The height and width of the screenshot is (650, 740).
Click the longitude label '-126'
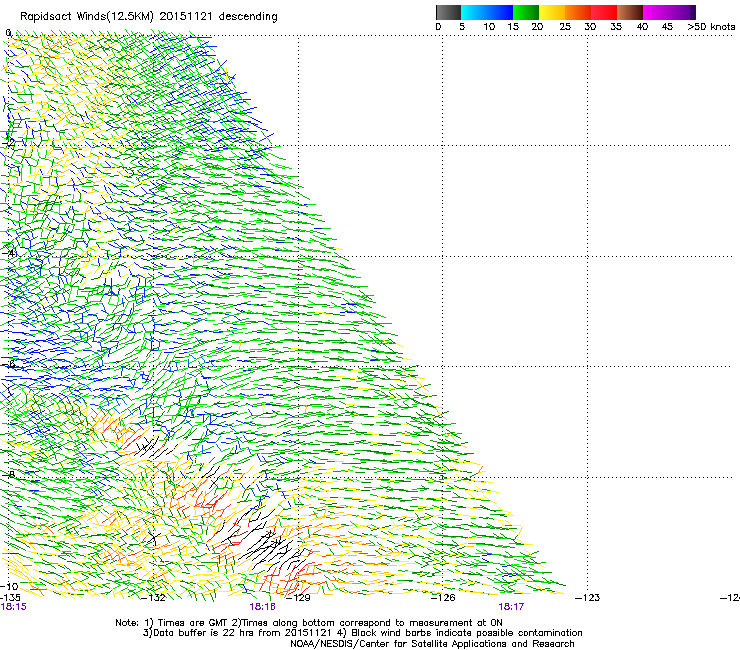443,598
